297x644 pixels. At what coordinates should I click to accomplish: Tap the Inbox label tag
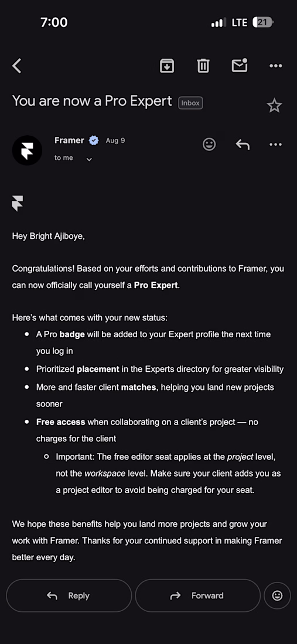[x=190, y=103]
